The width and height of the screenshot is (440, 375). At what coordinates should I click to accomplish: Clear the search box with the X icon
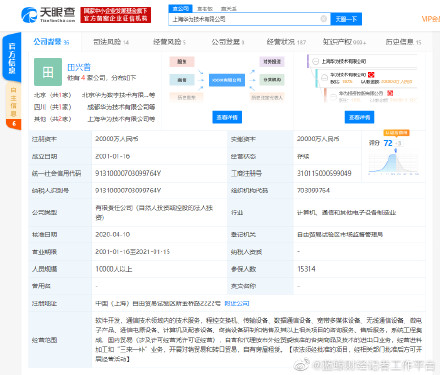pyautogui.click(x=323, y=19)
